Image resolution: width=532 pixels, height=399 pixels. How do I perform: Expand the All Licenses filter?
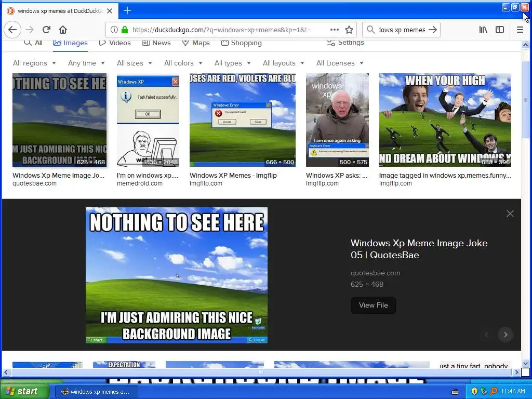(340, 63)
